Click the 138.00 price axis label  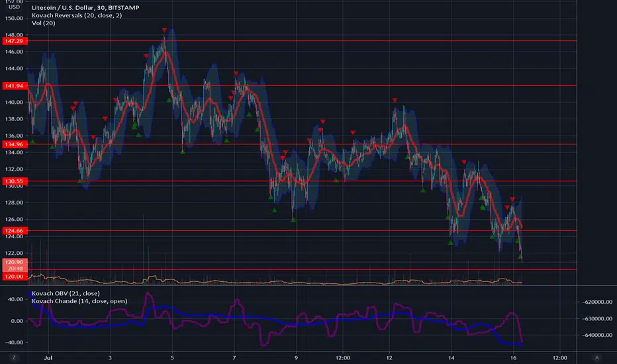coord(14,119)
